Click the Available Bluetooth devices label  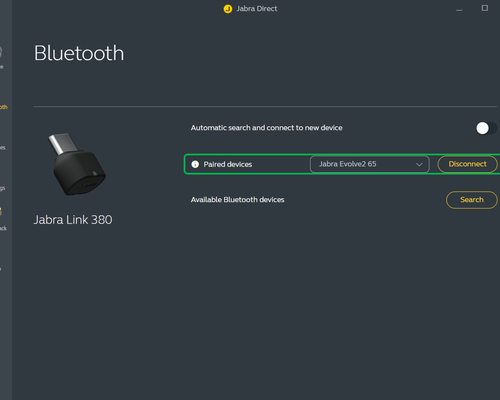tap(237, 200)
